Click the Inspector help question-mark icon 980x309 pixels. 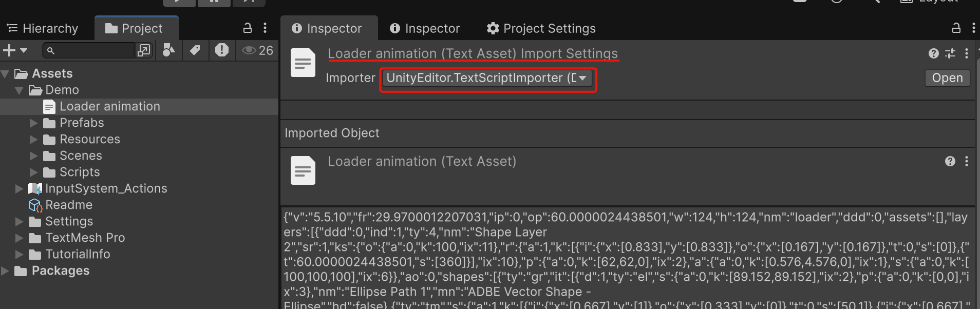[x=932, y=53]
